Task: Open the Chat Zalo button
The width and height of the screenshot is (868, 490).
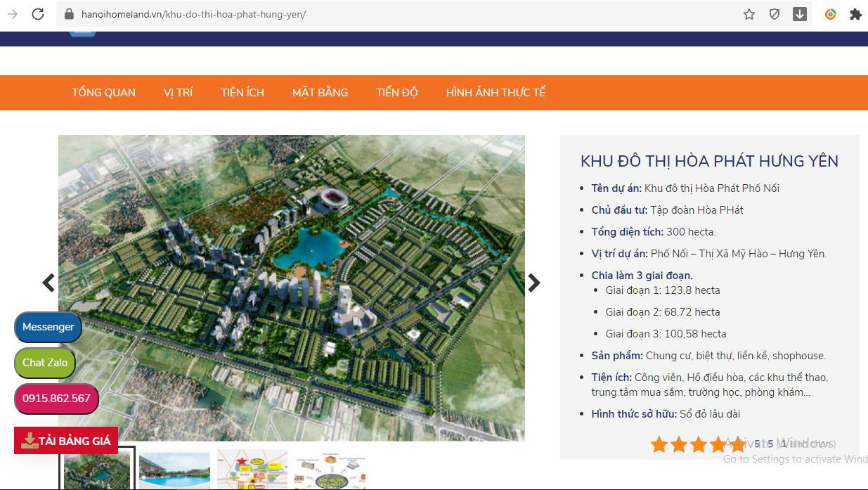Action: [x=45, y=363]
